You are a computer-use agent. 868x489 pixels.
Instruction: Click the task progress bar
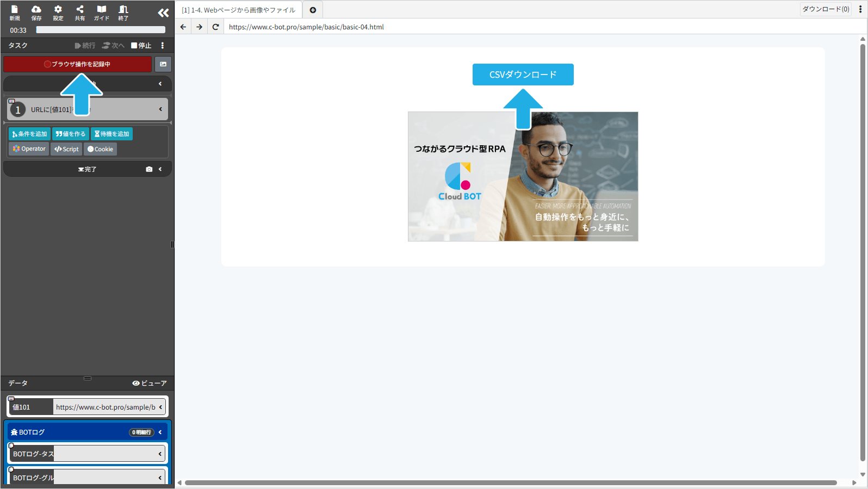[x=101, y=30]
